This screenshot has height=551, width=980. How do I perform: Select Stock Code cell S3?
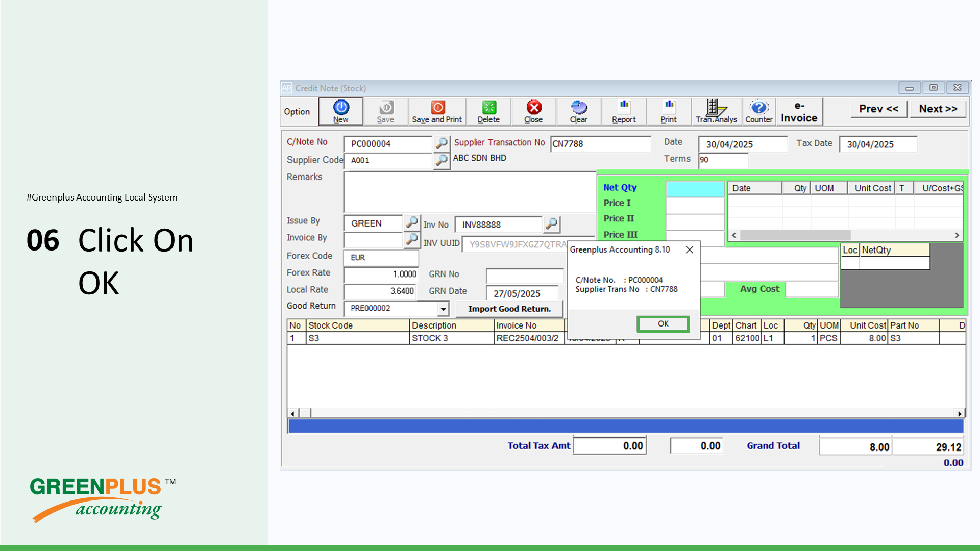tap(358, 338)
